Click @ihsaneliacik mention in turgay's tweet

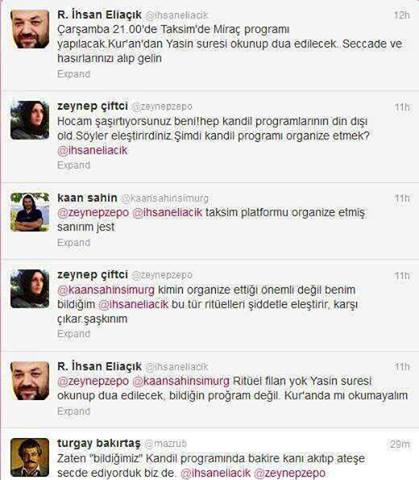coord(215,473)
